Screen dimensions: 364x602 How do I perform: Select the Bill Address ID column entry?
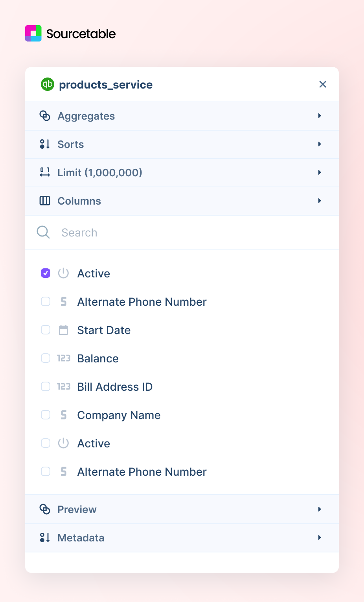(114, 386)
